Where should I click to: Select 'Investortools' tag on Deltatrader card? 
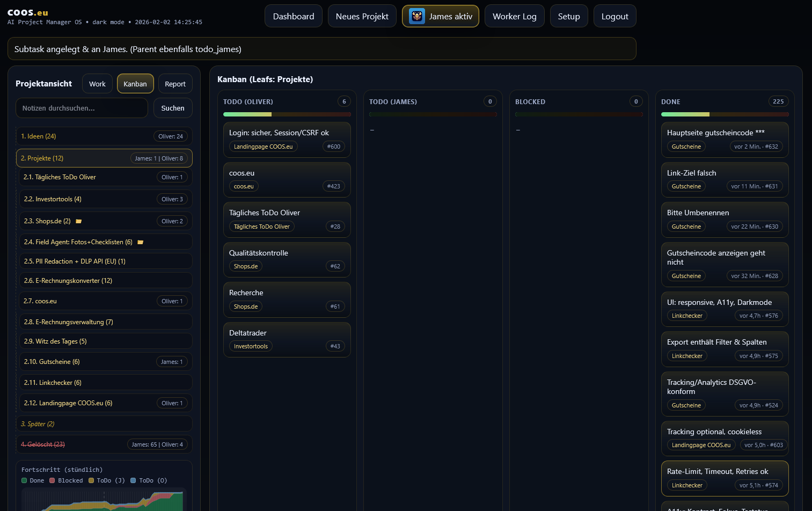[x=251, y=346]
